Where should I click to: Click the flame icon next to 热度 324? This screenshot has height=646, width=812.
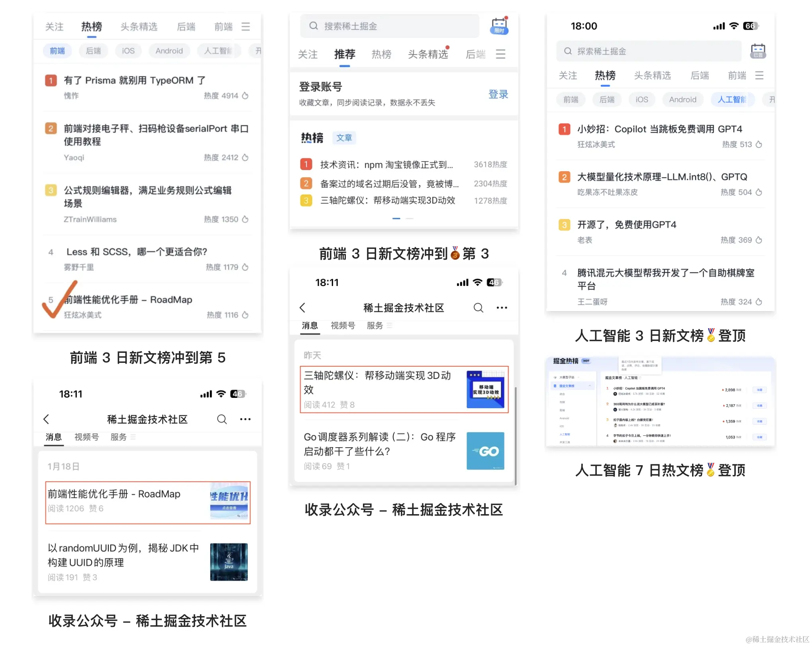(759, 301)
